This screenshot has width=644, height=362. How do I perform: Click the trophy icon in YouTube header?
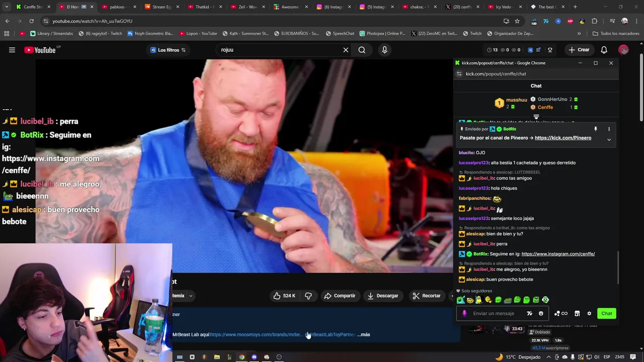point(550,50)
